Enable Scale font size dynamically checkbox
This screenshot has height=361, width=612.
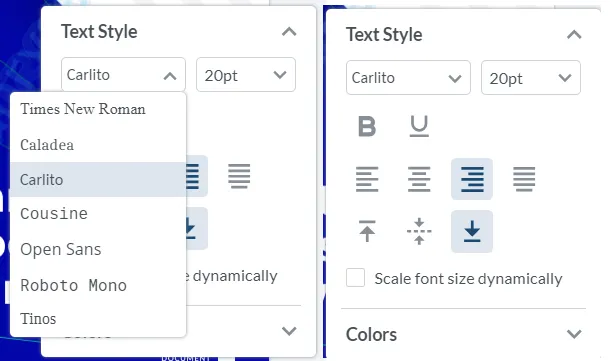pos(356,278)
